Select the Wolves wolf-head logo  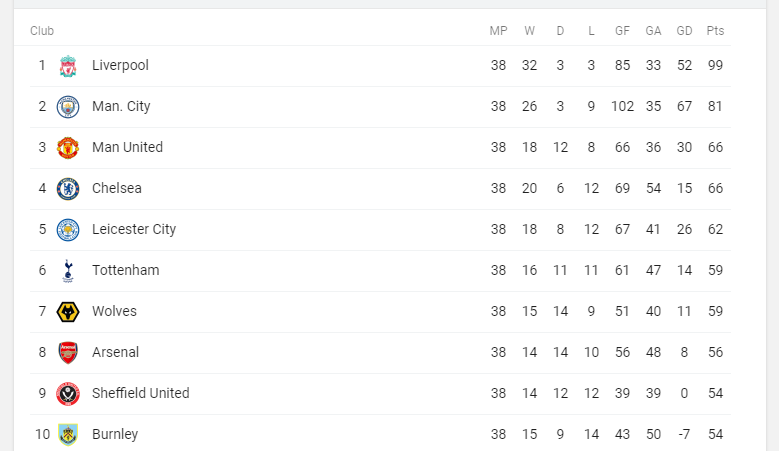coord(68,312)
